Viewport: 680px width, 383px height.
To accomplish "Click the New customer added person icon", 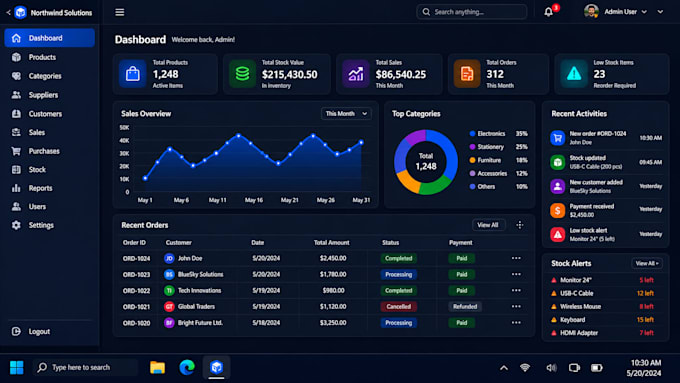I will 558,187.
